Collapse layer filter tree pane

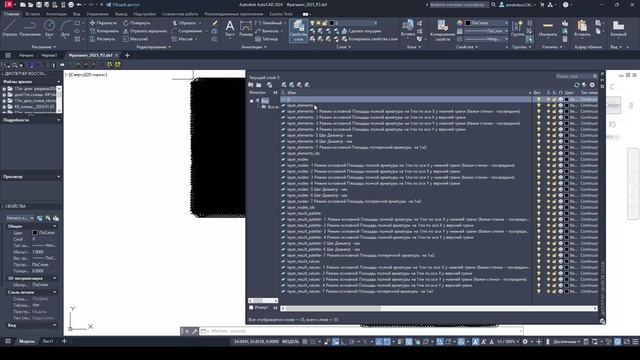coord(275,93)
